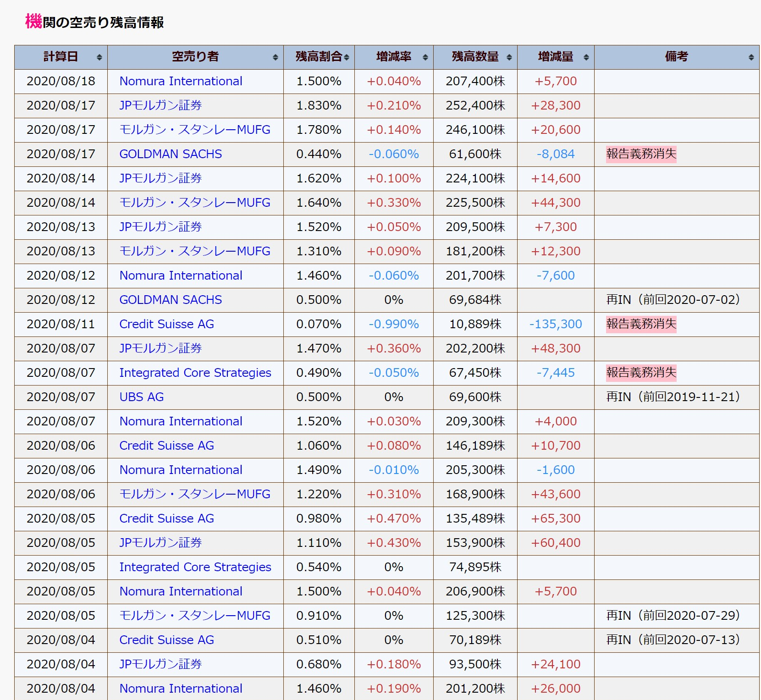Sort by 残高数量 column sort icon
Image resolution: width=761 pixels, height=700 pixels.
coord(509,57)
